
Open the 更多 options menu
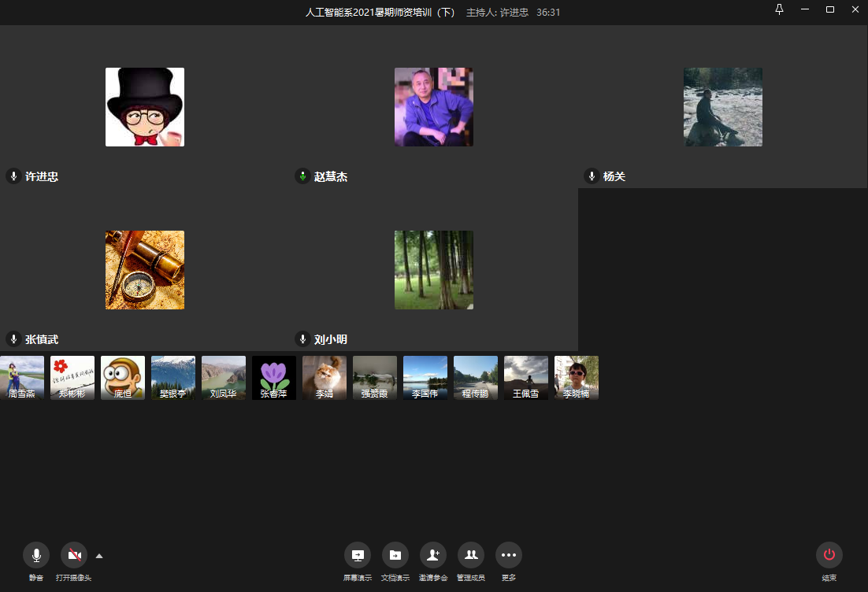point(508,555)
